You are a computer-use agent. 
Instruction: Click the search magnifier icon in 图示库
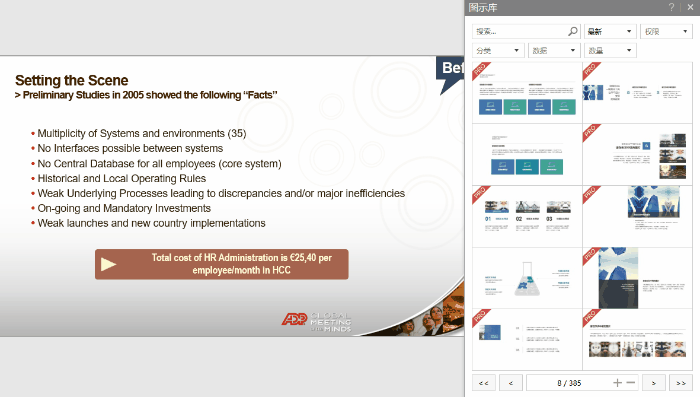coord(572,31)
